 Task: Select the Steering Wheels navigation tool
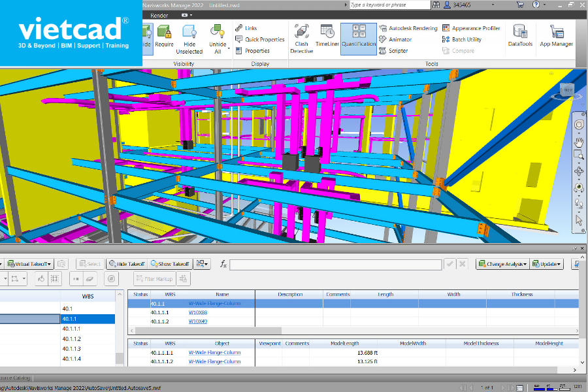click(x=580, y=125)
